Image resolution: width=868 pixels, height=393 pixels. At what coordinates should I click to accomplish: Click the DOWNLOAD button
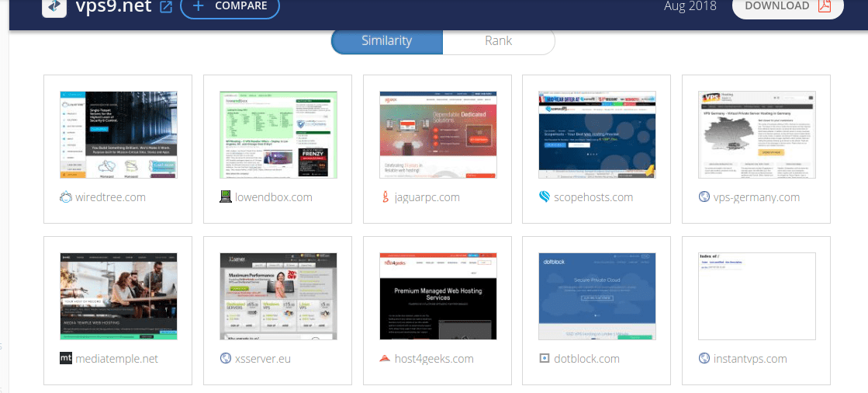tap(788, 7)
